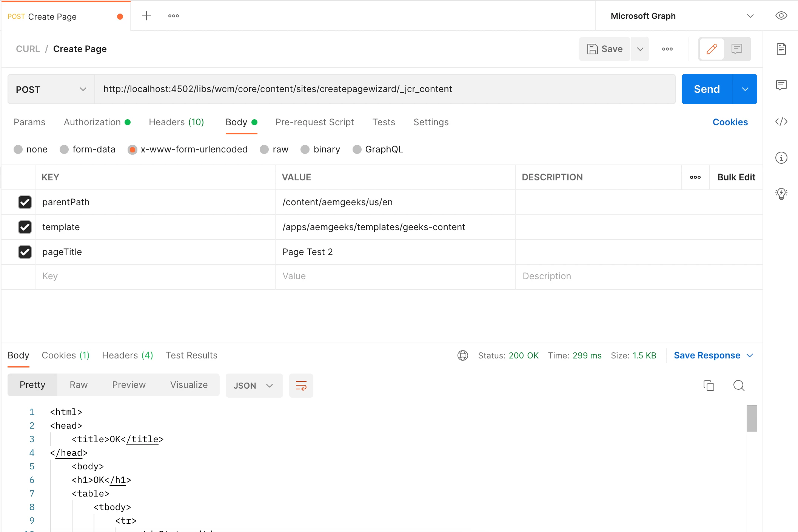
Task: Search the response with magnifier icon
Action: 738,386
